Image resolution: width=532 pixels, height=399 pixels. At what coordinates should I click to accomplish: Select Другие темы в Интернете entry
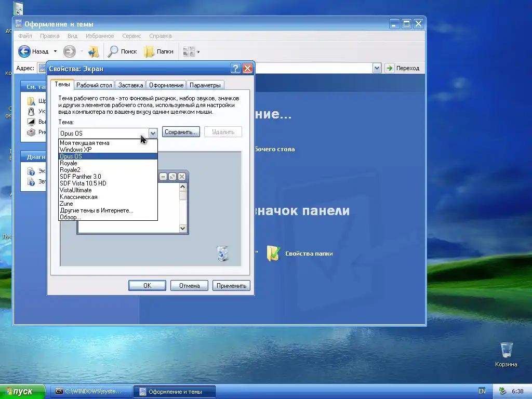(x=108, y=210)
